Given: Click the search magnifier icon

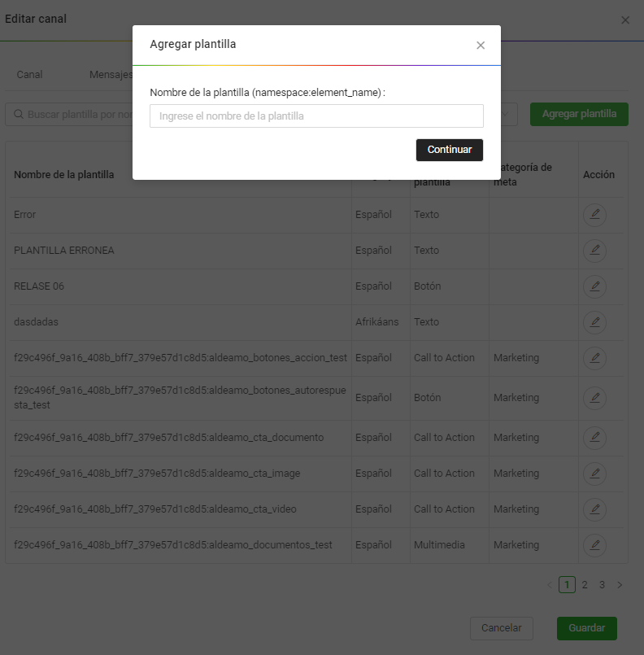Looking at the screenshot, I should tap(19, 114).
